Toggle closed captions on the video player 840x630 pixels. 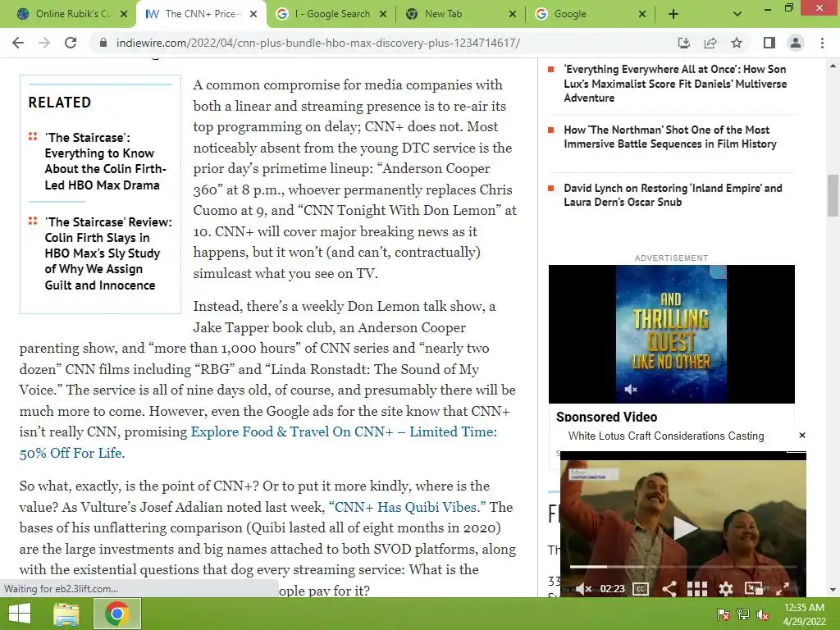(641, 589)
